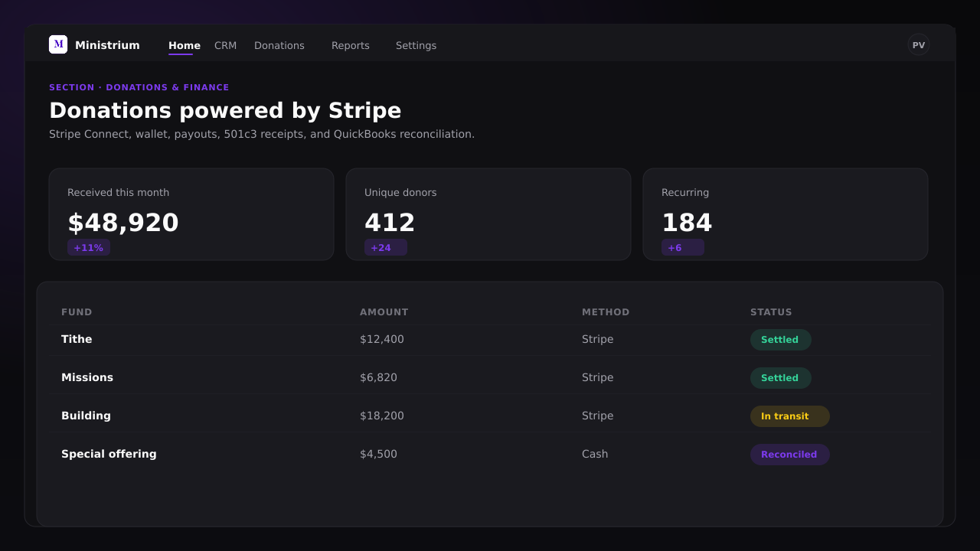Click the Section Donations & Finance label
This screenshot has height=551, width=980.
139,88
